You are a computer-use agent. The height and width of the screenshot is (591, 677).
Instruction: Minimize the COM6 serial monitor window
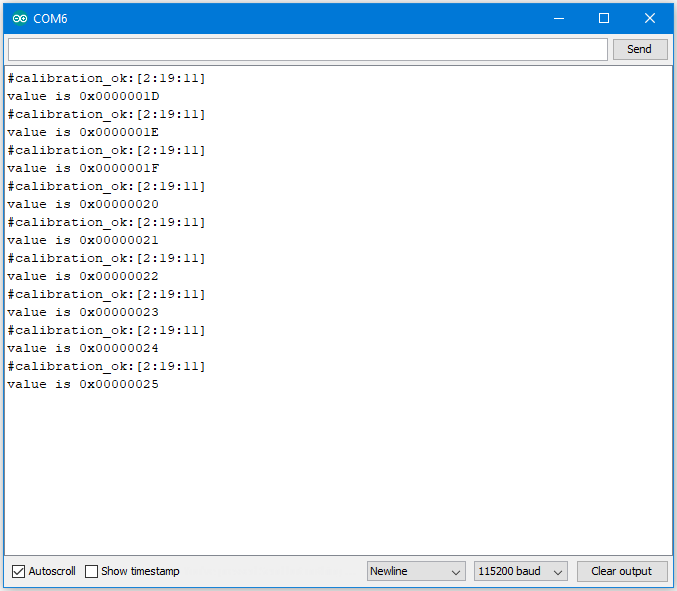[558, 18]
